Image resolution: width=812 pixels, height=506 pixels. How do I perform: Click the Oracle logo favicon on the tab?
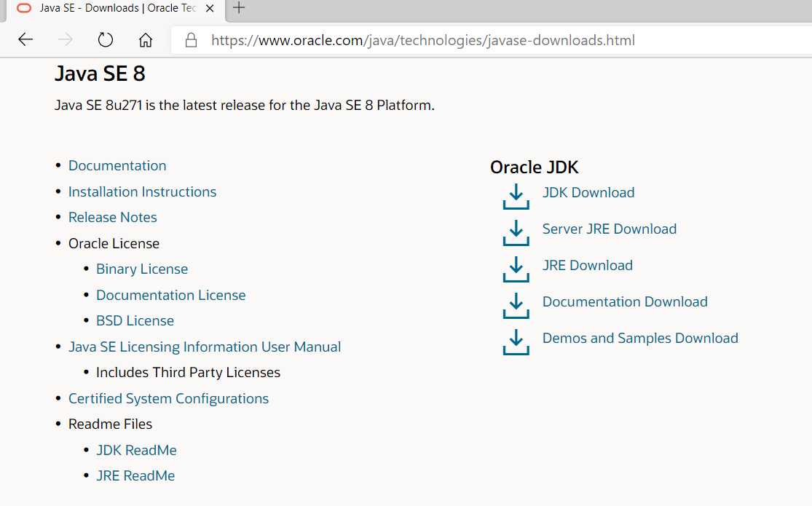click(x=24, y=8)
